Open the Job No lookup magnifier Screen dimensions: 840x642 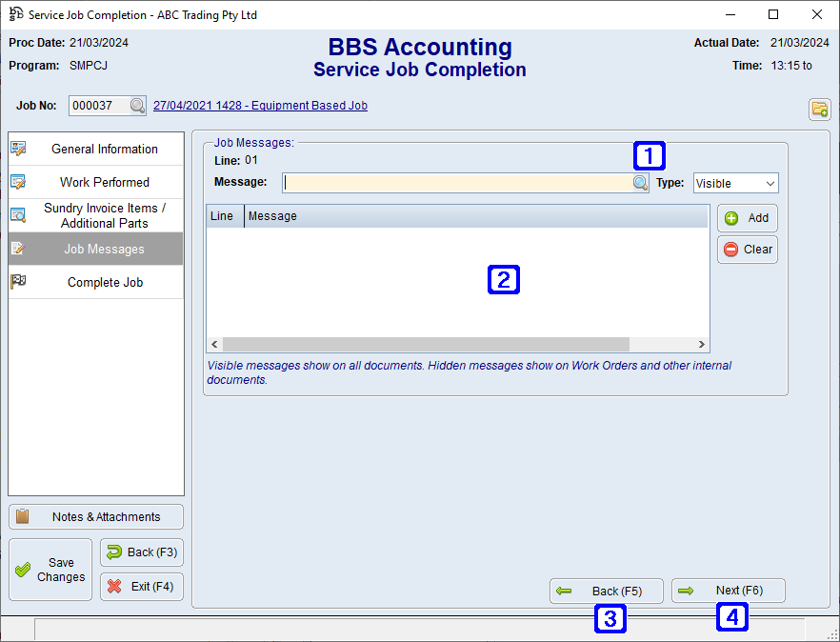136,105
